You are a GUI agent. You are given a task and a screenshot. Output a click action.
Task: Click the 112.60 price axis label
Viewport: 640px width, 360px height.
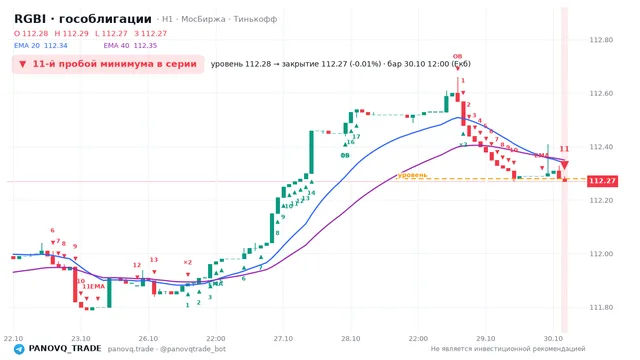pos(601,93)
